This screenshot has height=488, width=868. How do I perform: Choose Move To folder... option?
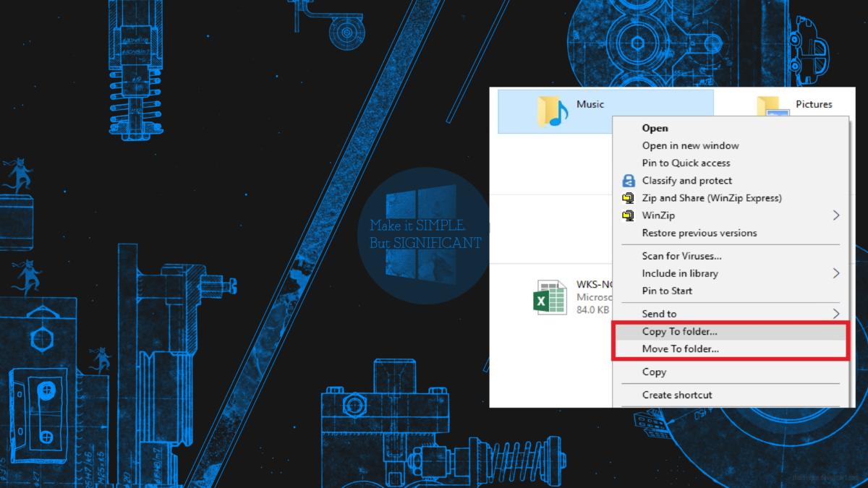[x=680, y=349]
